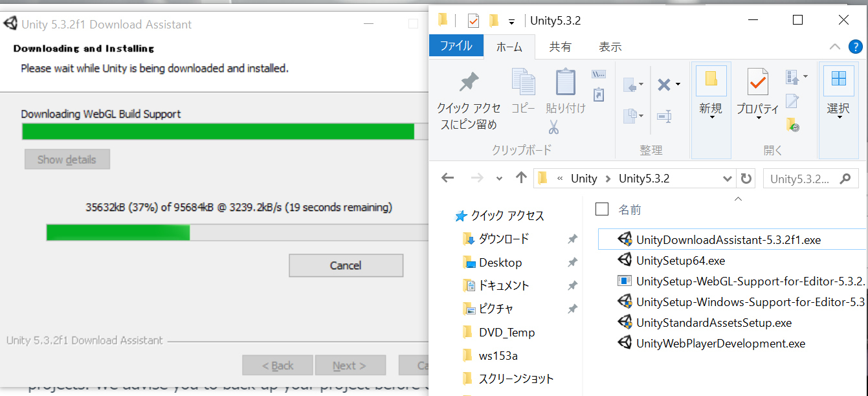This screenshot has height=396, width=868.
Task: Click the icon of the UnitySetup-Windows-Support file
Action: pos(625,302)
